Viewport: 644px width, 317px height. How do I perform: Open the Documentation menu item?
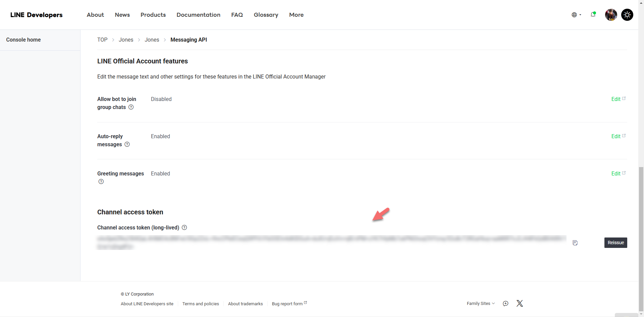pos(198,15)
